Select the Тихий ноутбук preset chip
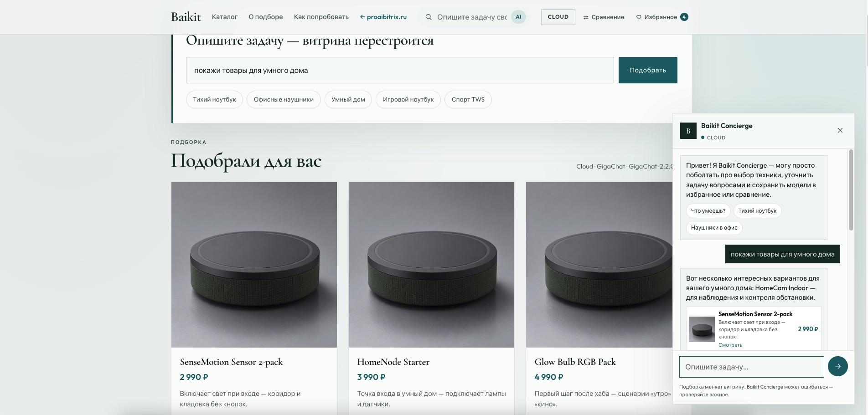The image size is (868, 415). click(214, 99)
